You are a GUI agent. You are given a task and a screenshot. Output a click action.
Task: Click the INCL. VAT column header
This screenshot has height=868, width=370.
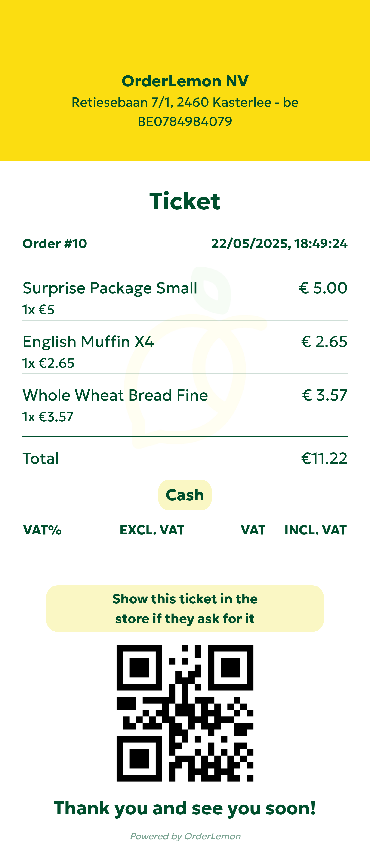pyautogui.click(x=315, y=530)
